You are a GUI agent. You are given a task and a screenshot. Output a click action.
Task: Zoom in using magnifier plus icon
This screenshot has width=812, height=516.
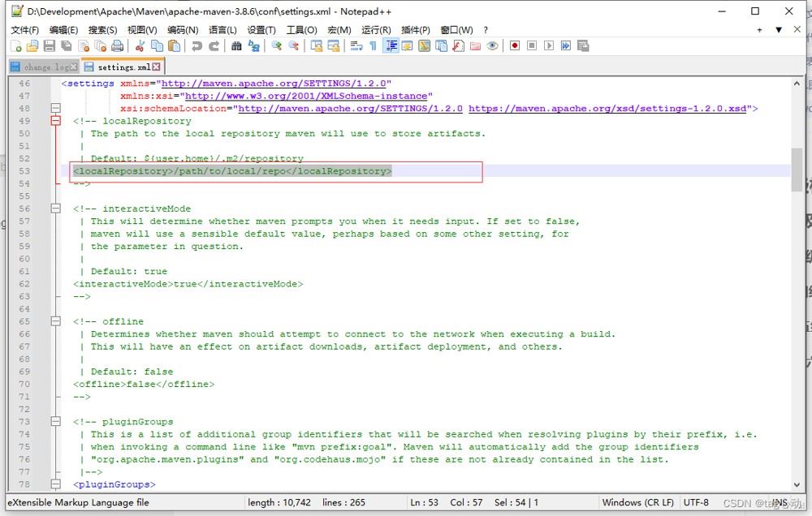tap(276, 46)
